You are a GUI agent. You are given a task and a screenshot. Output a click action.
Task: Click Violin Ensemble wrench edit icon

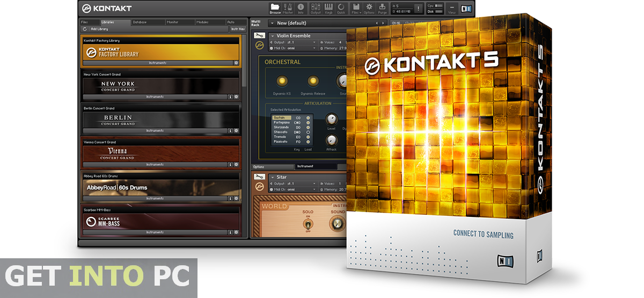pos(259,35)
